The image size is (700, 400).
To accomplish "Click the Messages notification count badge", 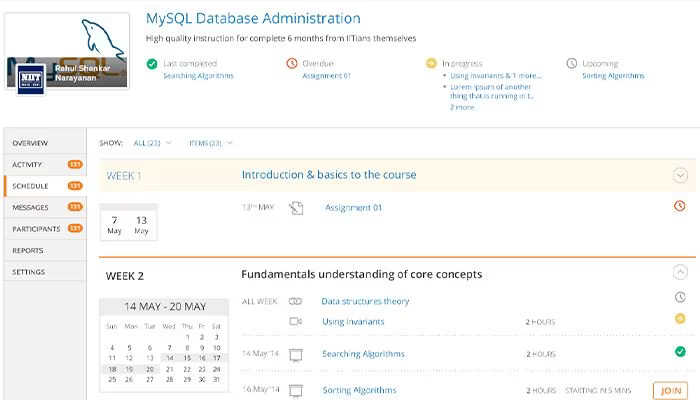I will 75,207.
